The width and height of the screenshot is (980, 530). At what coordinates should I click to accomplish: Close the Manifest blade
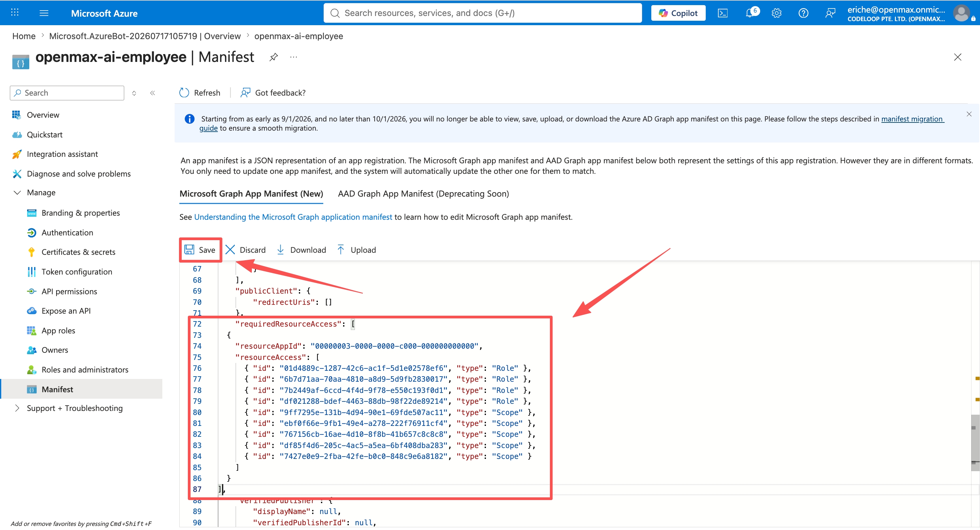point(958,57)
